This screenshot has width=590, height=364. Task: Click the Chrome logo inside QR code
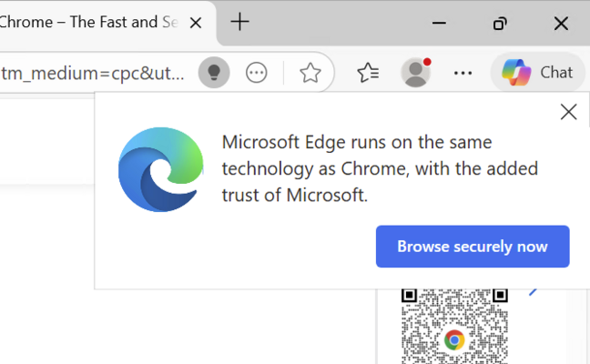pos(454,340)
